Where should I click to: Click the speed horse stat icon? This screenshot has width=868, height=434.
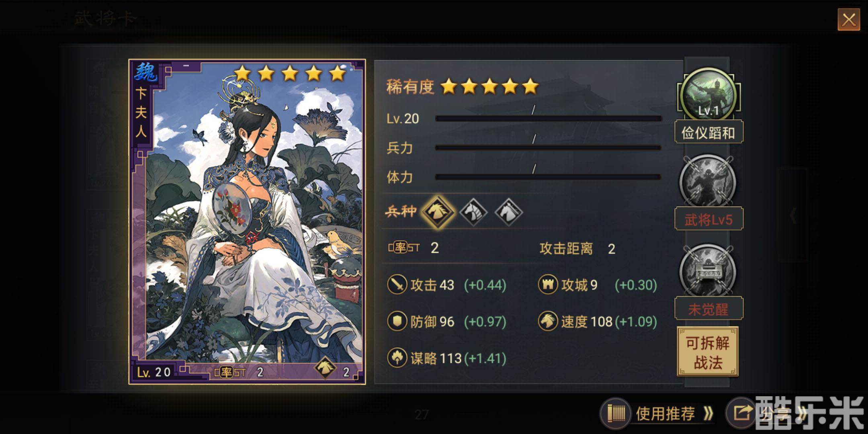click(548, 321)
